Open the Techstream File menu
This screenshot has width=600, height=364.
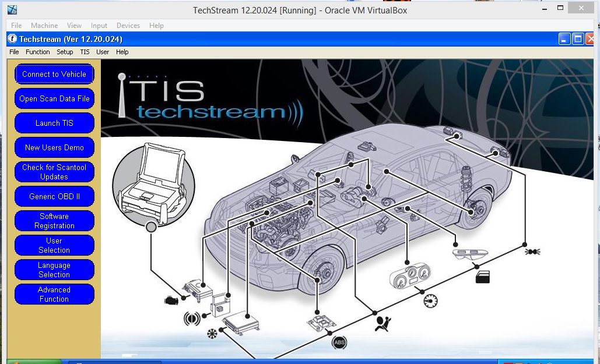[x=14, y=52]
